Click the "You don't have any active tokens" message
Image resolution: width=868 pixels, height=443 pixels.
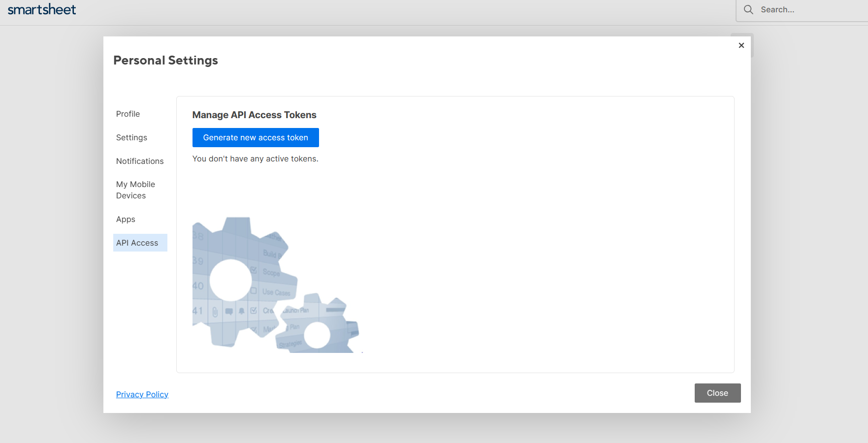point(255,158)
